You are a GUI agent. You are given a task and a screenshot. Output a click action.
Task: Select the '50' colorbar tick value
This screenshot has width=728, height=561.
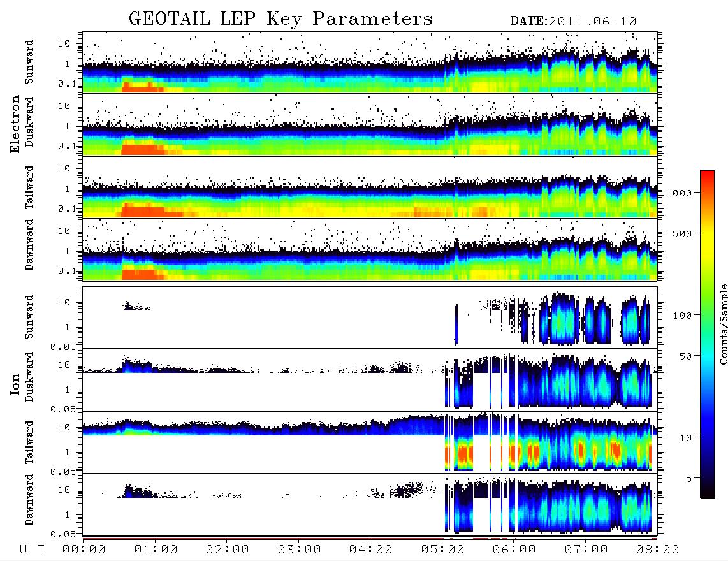pyautogui.click(x=686, y=356)
